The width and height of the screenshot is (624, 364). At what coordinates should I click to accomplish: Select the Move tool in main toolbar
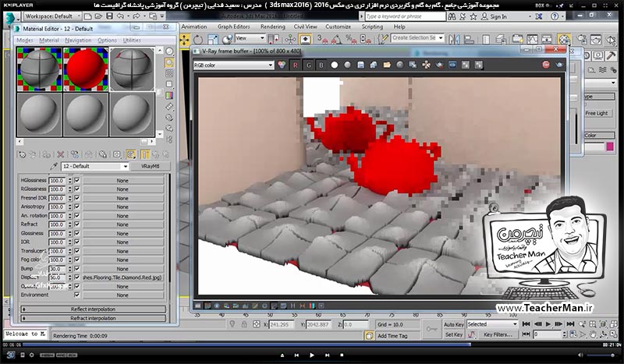(185, 40)
